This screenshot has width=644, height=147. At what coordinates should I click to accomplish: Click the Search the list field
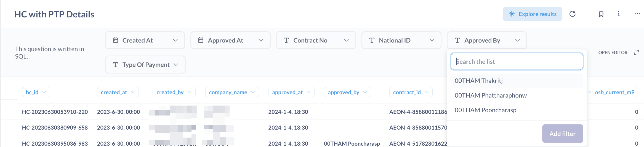point(517,62)
